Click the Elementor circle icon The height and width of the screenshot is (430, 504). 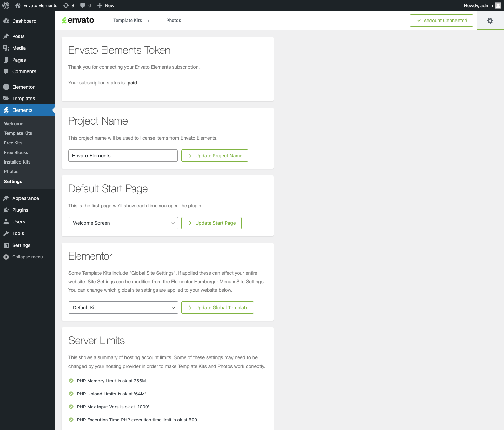6,87
